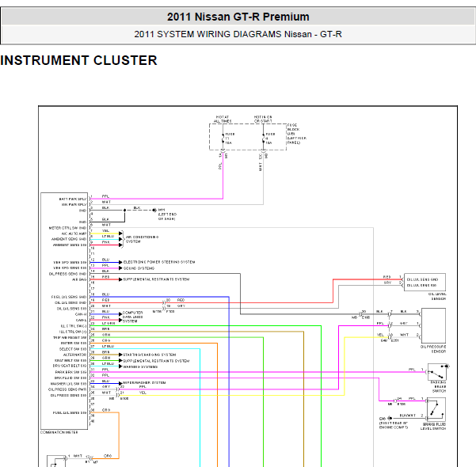Click the oil pressure sensor box
The image size is (476, 467).
(433, 326)
